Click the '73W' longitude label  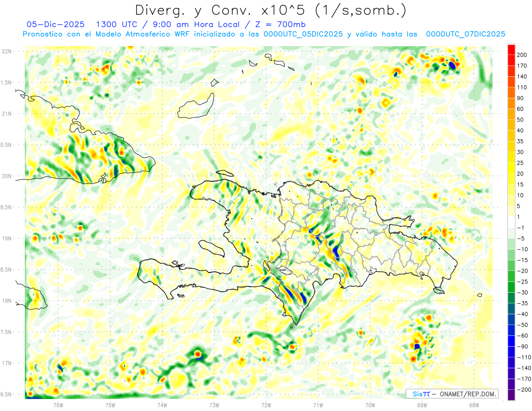pyautogui.click(x=214, y=405)
